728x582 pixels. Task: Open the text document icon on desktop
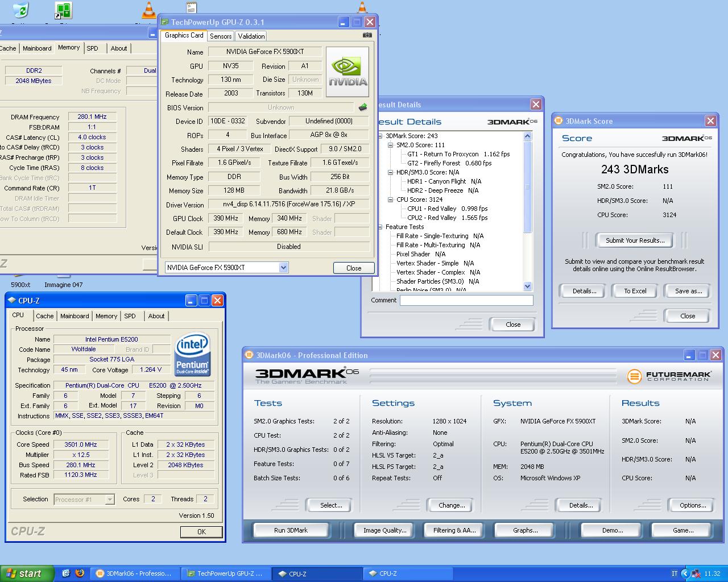point(192,7)
